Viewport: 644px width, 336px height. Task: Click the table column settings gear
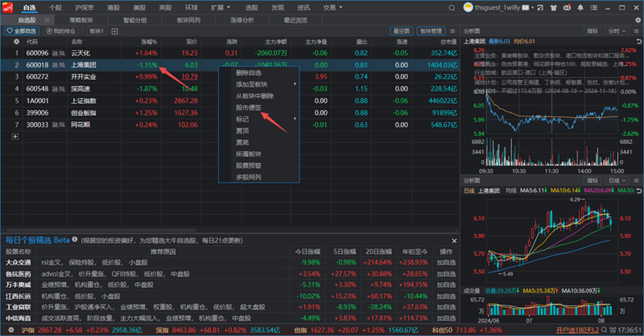[x=16, y=41]
